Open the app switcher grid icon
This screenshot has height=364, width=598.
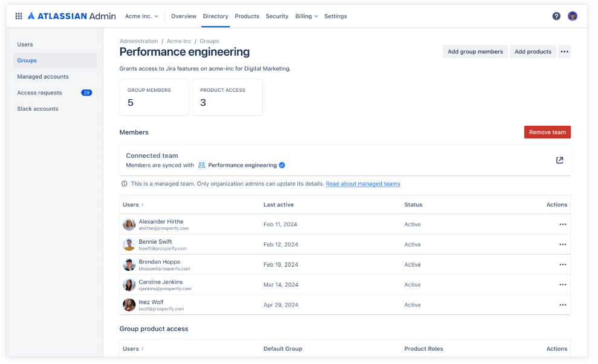point(19,16)
